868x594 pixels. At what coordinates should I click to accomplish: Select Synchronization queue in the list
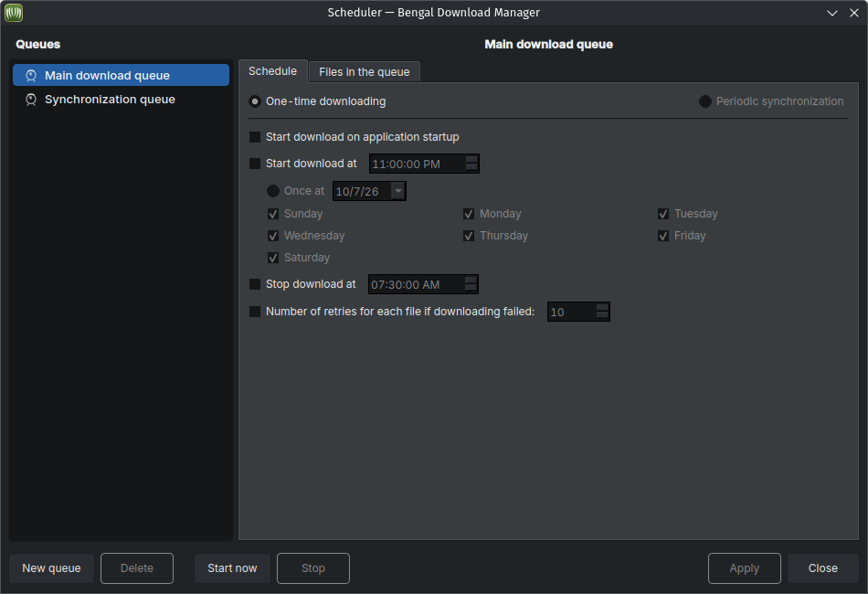[121, 100]
